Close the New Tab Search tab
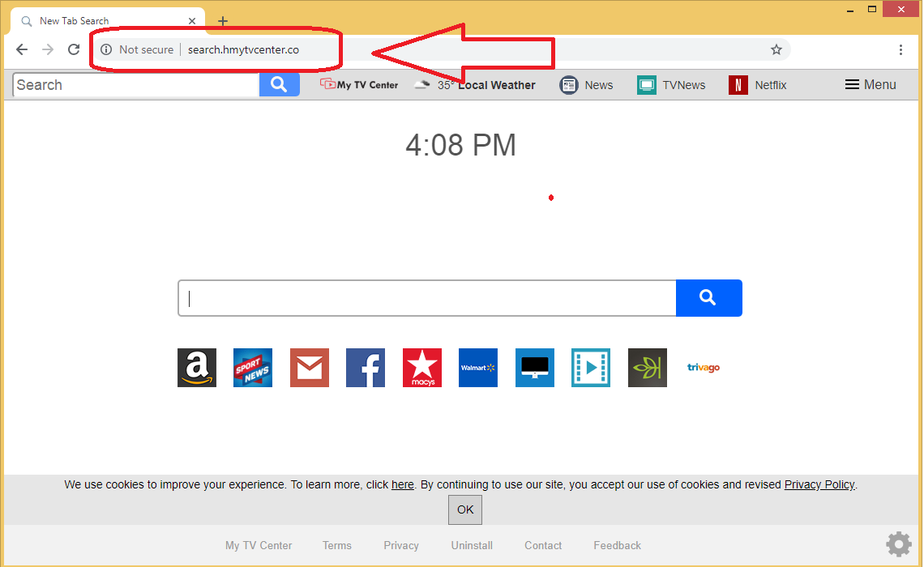 [x=192, y=21]
